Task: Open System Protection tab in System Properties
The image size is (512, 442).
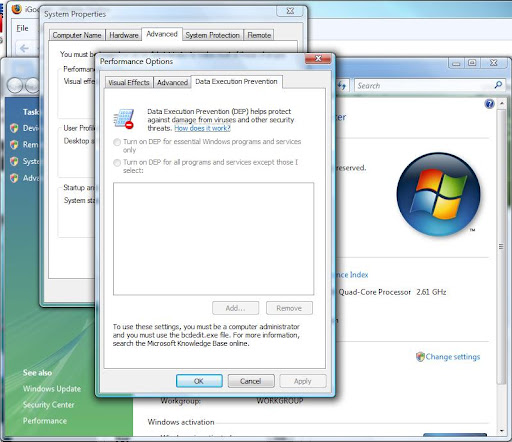Action: 213,35
